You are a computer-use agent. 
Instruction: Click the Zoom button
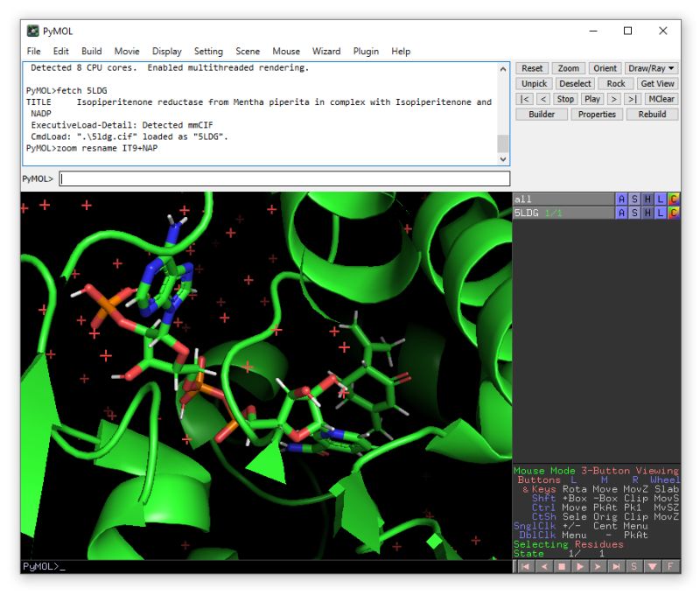click(x=568, y=68)
